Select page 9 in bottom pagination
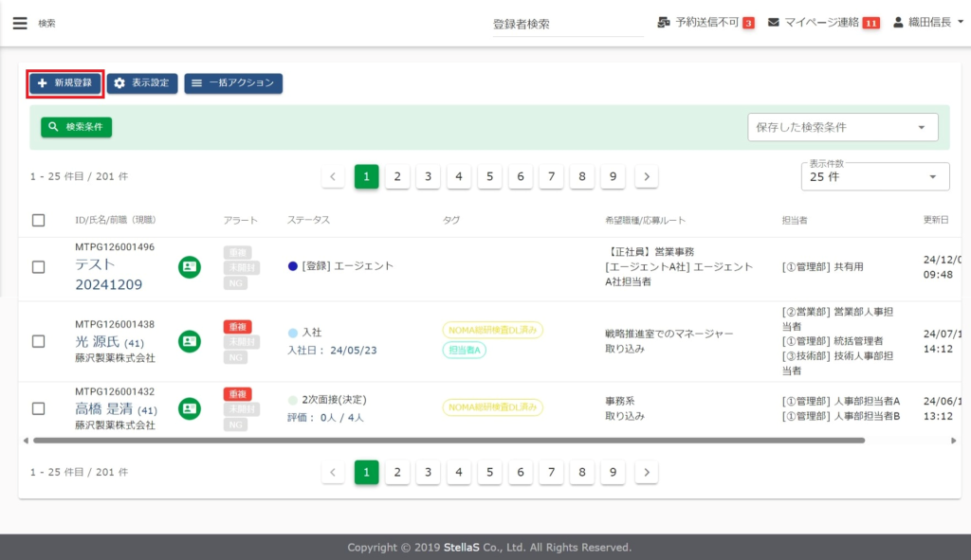This screenshot has height=560, width=971. pyautogui.click(x=613, y=472)
